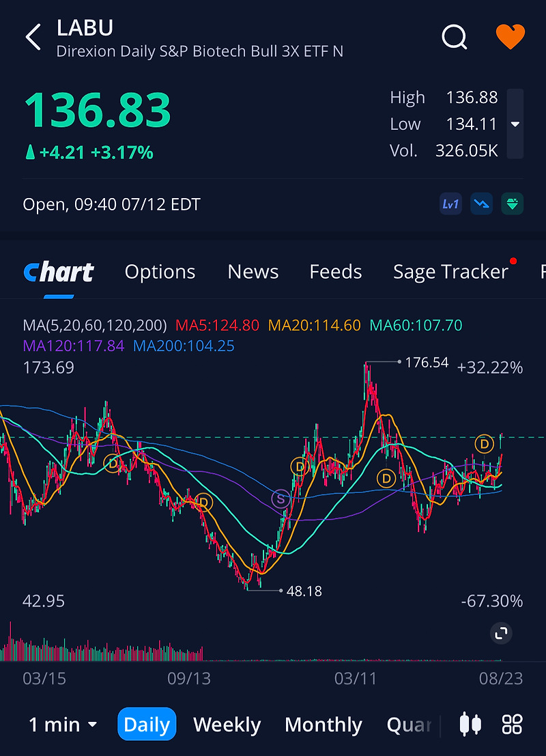Image resolution: width=546 pixels, height=756 pixels.
Task: Select the Weekly timeframe
Action: tap(227, 725)
